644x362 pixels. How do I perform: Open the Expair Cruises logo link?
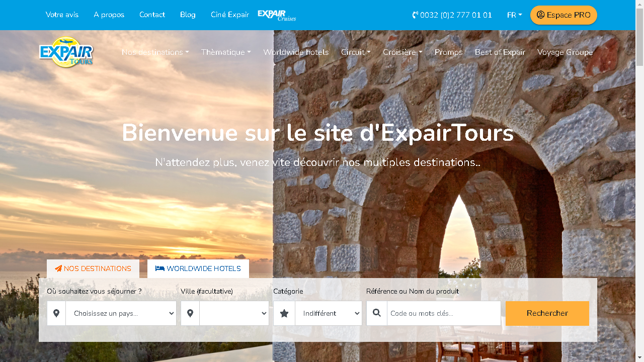277,15
